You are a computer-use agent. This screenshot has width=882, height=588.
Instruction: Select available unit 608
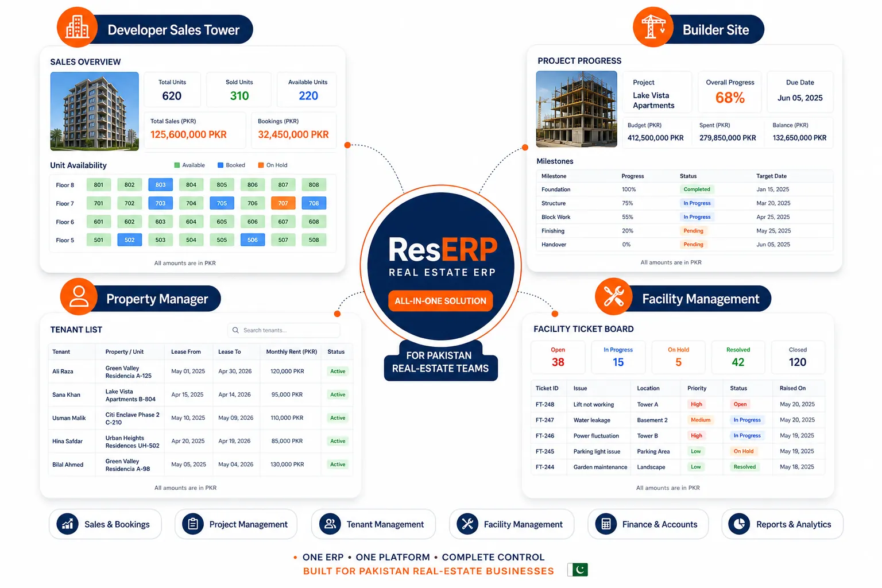314,222
